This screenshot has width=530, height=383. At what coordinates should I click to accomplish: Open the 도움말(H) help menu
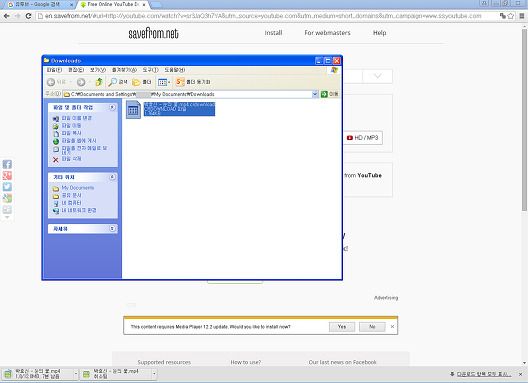pyautogui.click(x=174, y=70)
